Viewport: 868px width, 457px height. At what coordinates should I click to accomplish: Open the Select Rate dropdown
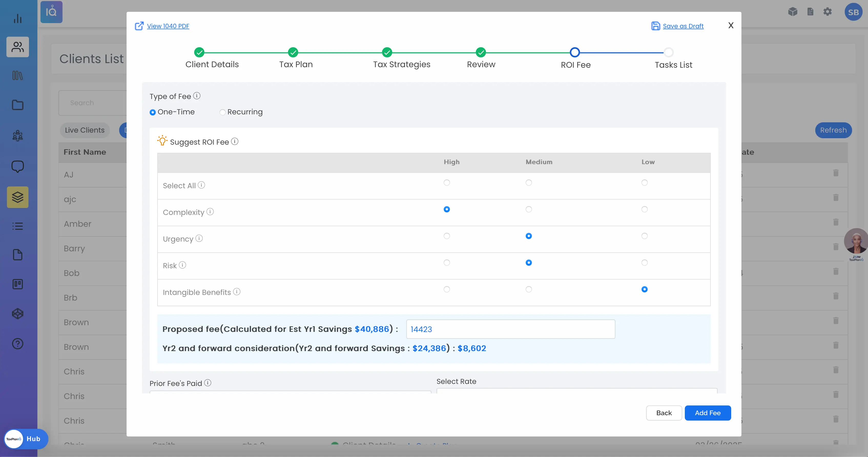tap(577, 391)
